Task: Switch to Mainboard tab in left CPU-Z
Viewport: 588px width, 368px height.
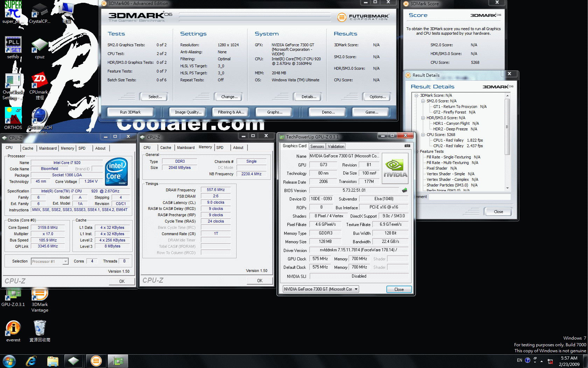Action: [48, 148]
